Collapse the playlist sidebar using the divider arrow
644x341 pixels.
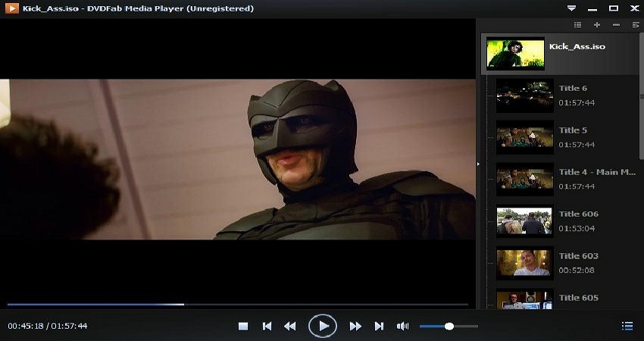coord(478,164)
